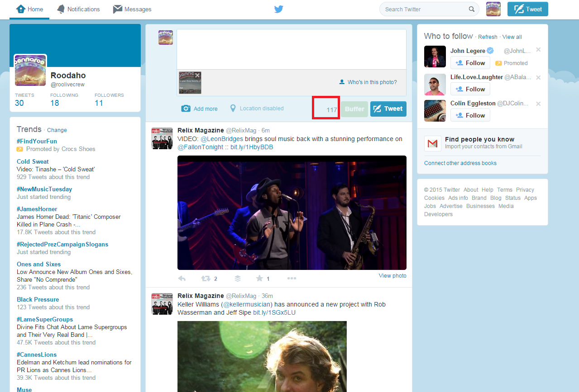This screenshot has height=392, width=579.
Task: Open the Developers footer link
Action: (x=438, y=214)
